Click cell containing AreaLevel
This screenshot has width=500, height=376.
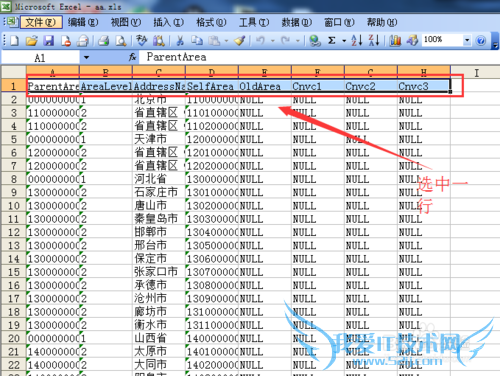pos(106,86)
